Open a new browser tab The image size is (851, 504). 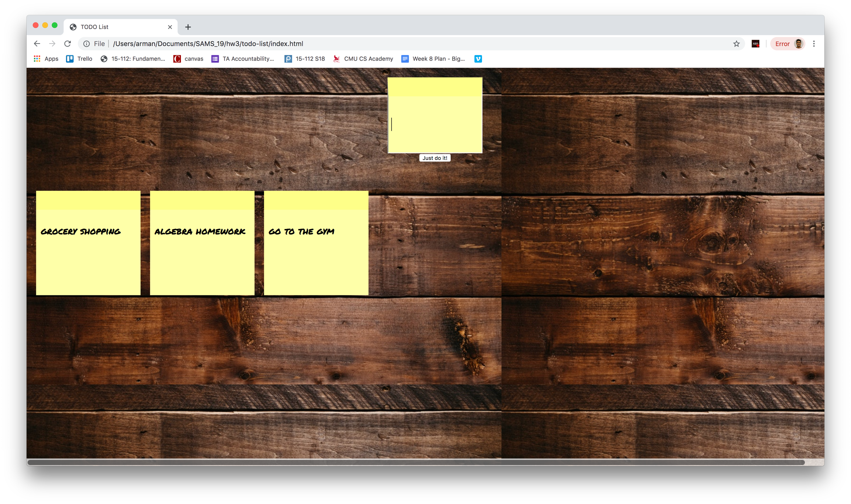[x=188, y=27]
